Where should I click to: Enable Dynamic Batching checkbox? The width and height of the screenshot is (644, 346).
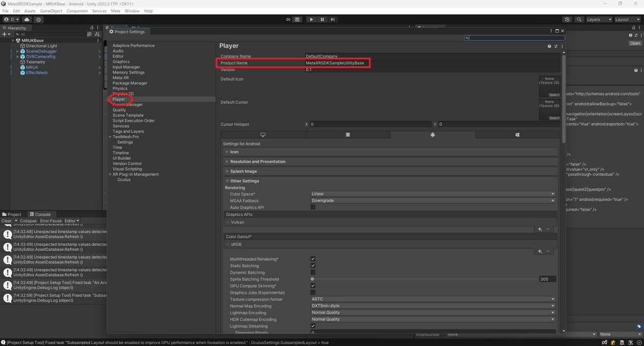pyautogui.click(x=313, y=273)
